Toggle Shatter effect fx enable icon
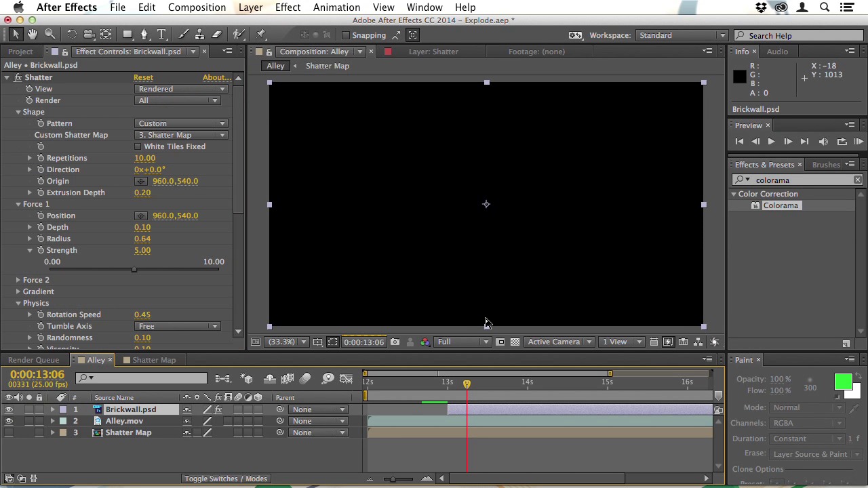 [18, 77]
